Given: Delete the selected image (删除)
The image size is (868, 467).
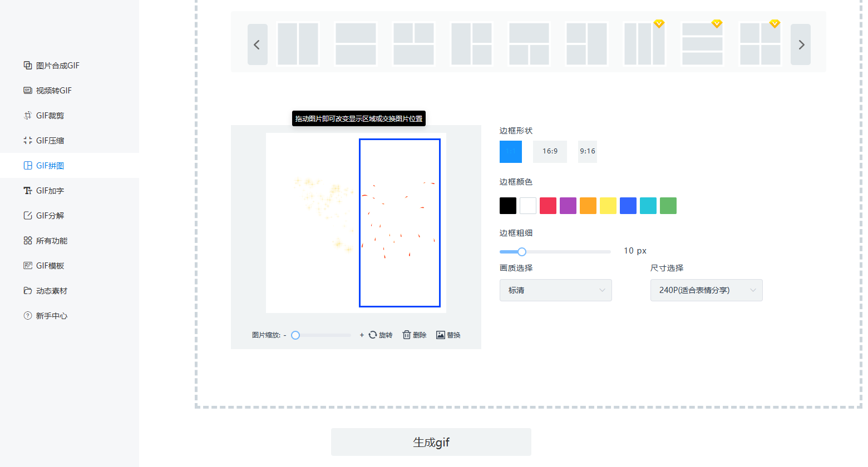Looking at the screenshot, I should 415,335.
